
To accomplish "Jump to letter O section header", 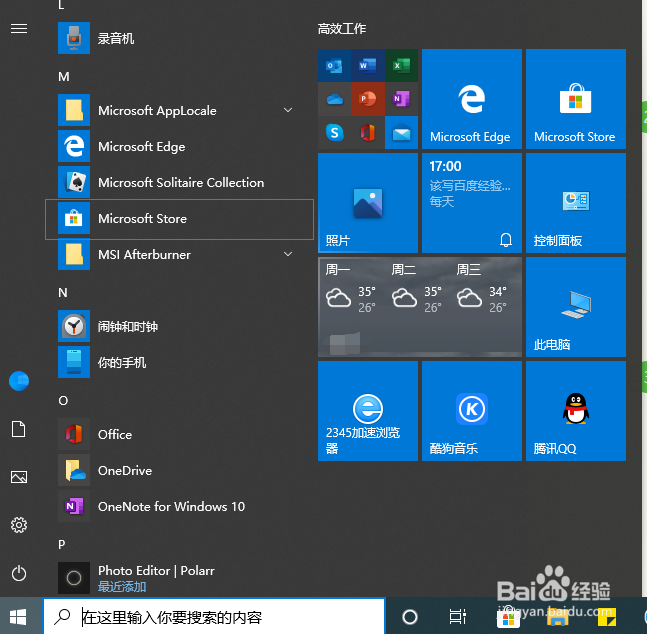I will 63,401.
